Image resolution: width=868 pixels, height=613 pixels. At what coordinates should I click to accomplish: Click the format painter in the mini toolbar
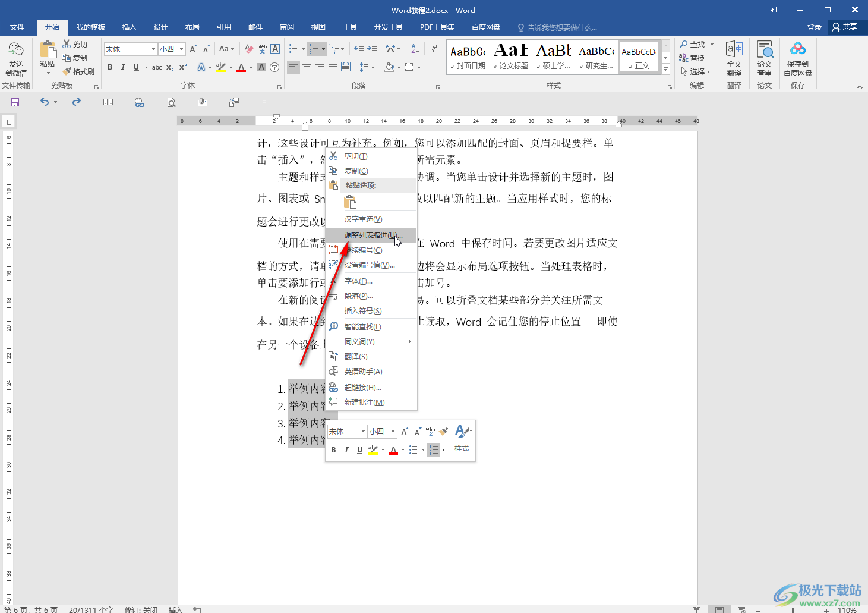tap(443, 432)
